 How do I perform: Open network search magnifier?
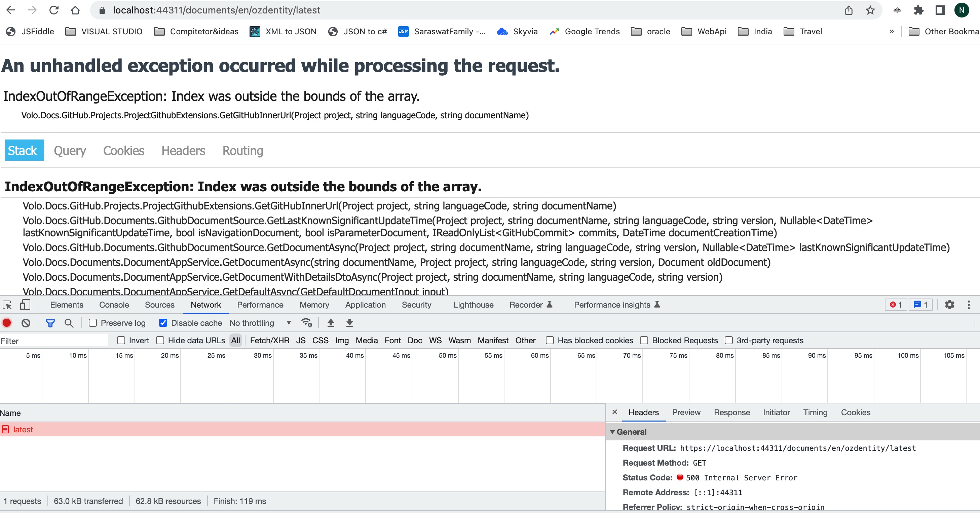[x=69, y=323]
